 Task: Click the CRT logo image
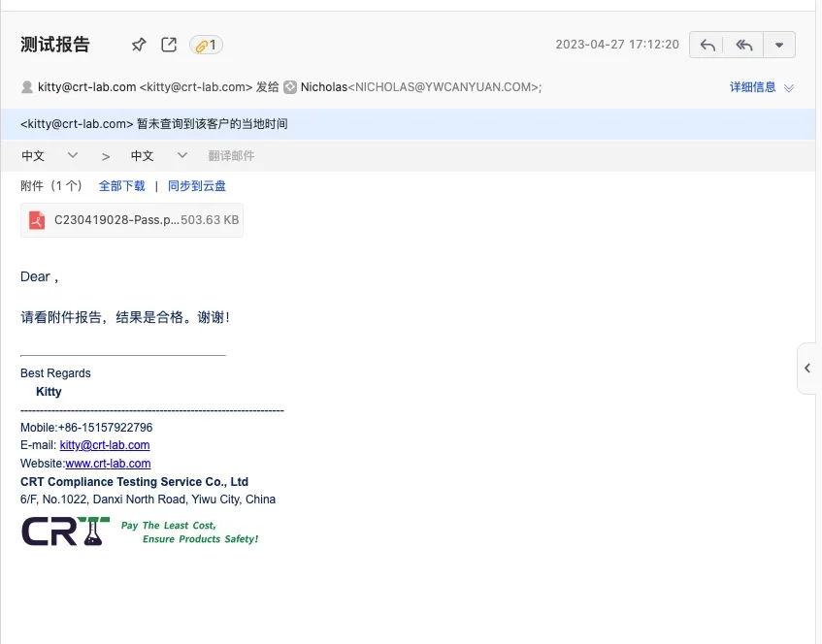tap(63, 531)
